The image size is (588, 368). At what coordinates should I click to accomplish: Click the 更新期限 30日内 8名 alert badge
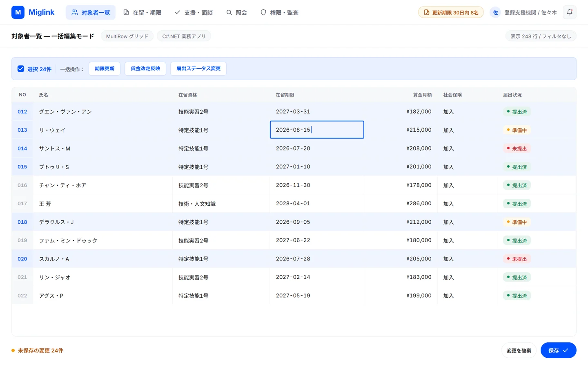pyautogui.click(x=451, y=12)
